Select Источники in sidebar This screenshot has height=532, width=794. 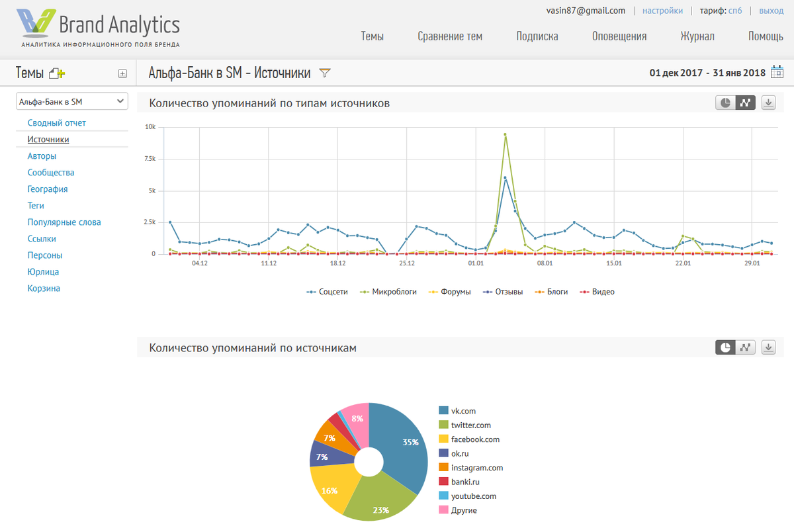pos(48,140)
